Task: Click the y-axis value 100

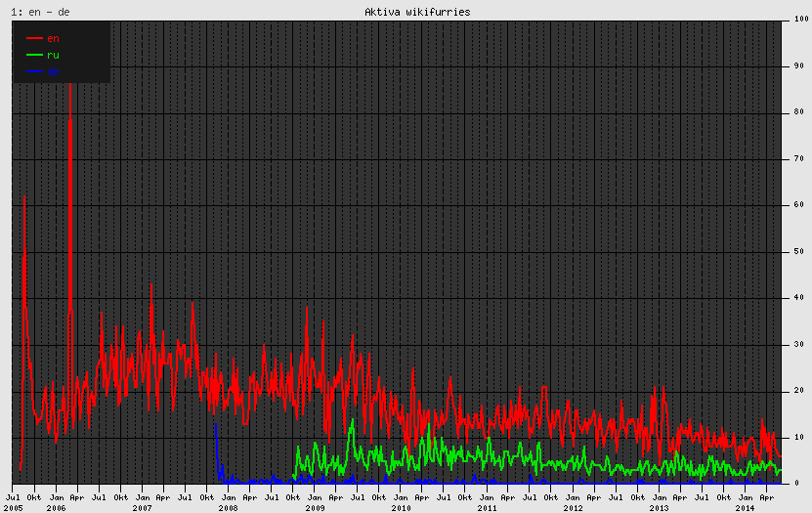Action: point(801,20)
